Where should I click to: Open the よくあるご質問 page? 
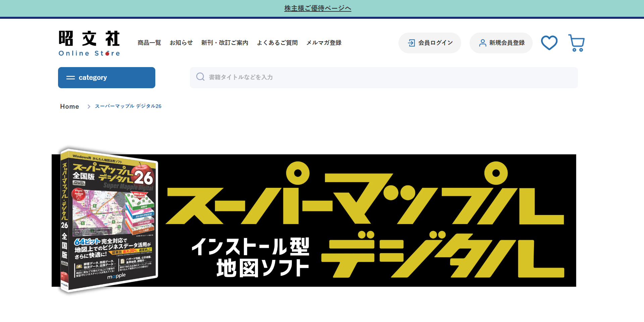[277, 43]
